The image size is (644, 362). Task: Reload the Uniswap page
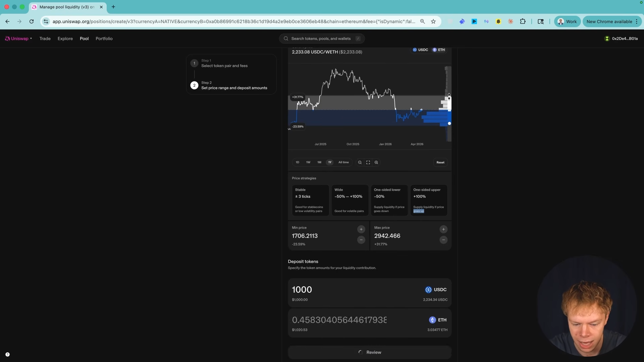(x=32, y=21)
